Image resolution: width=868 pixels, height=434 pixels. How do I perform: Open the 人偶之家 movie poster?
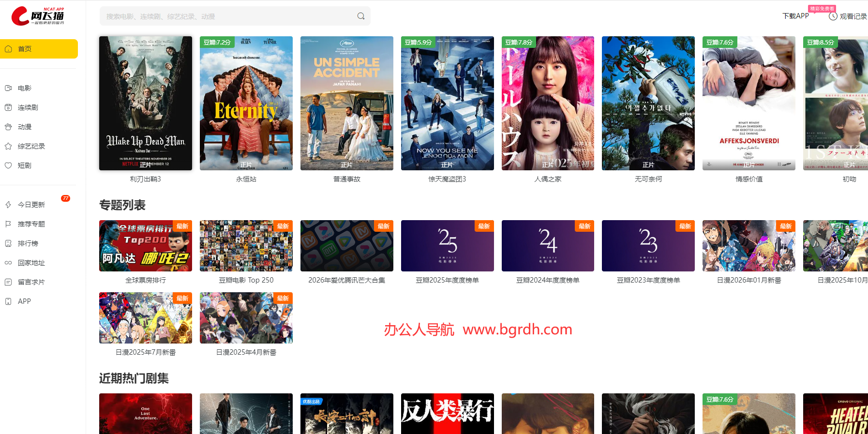click(x=548, y=103)
